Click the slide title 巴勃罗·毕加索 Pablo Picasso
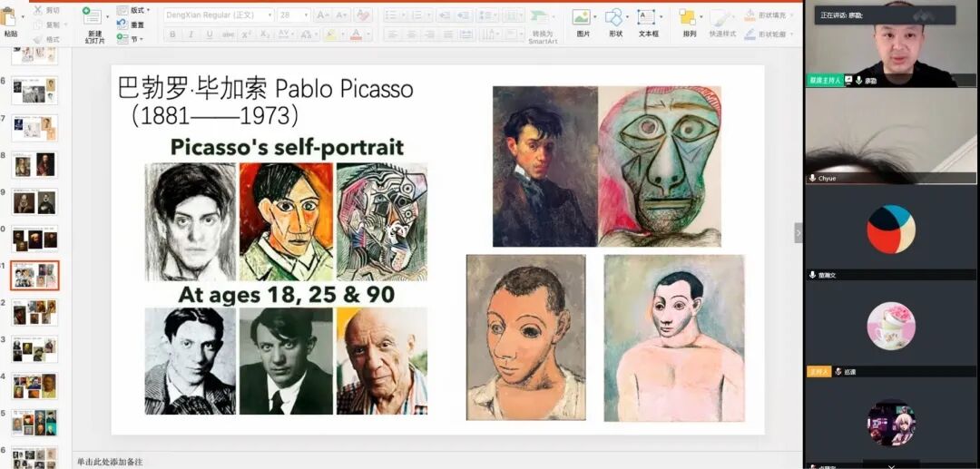Screen dimensions: 980x469 pos(266,89)
